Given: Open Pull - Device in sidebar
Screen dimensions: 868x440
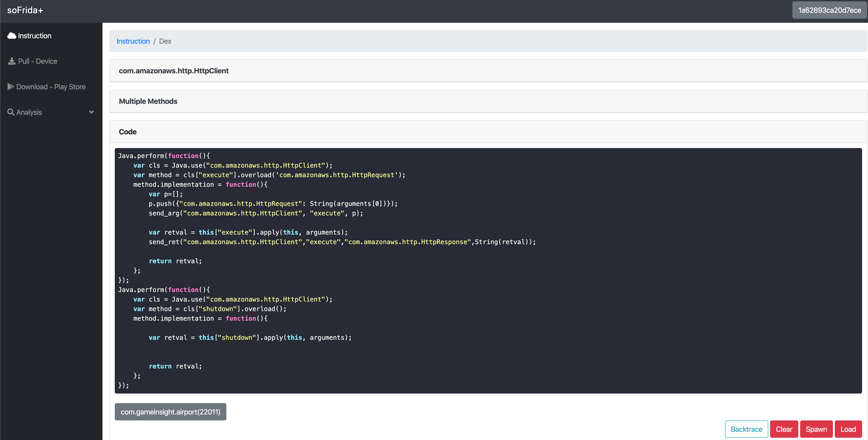Looking at the screenshot, I should tap(37, 61).
